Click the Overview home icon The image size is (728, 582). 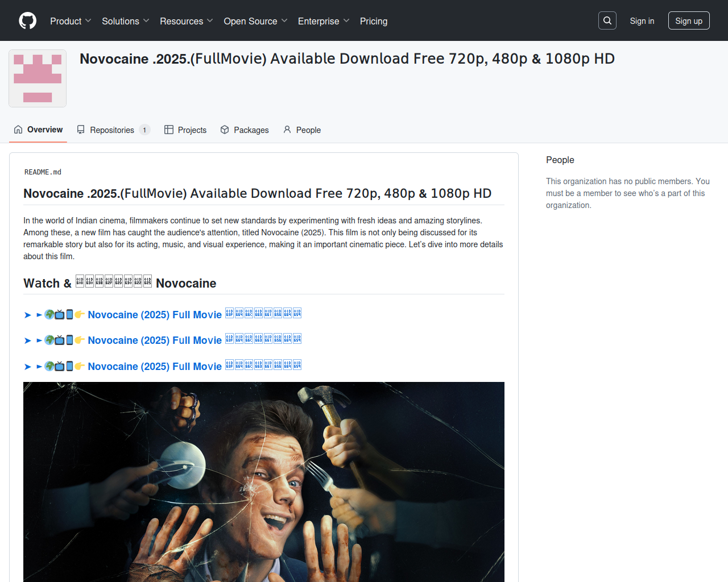pos(18,130)
